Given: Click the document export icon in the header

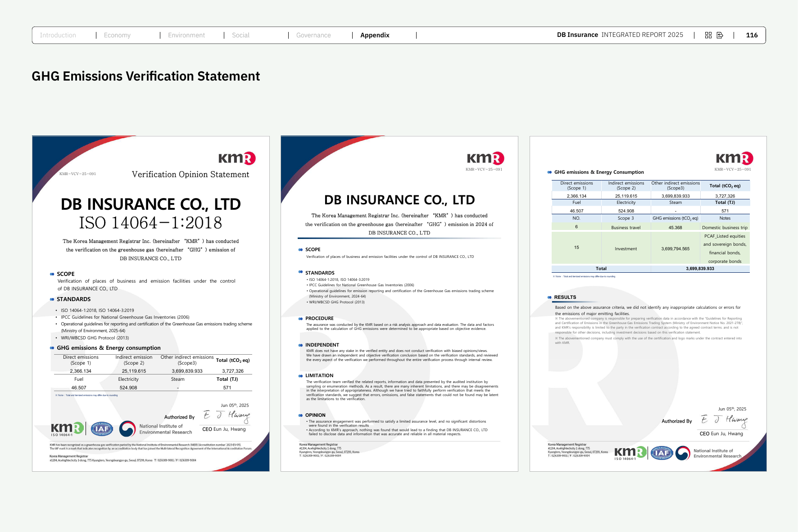Looking at the screenshot, I should click(720, 35).
